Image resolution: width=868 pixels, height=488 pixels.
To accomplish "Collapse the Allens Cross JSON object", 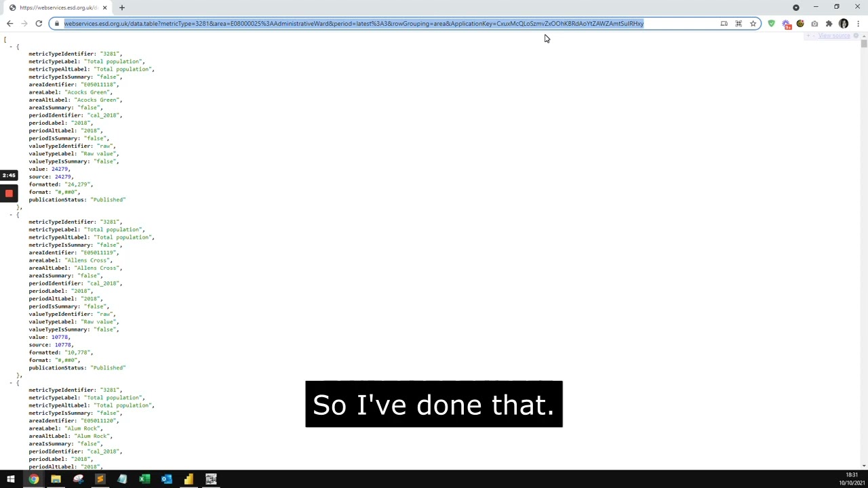I will (x=11, y=215).
